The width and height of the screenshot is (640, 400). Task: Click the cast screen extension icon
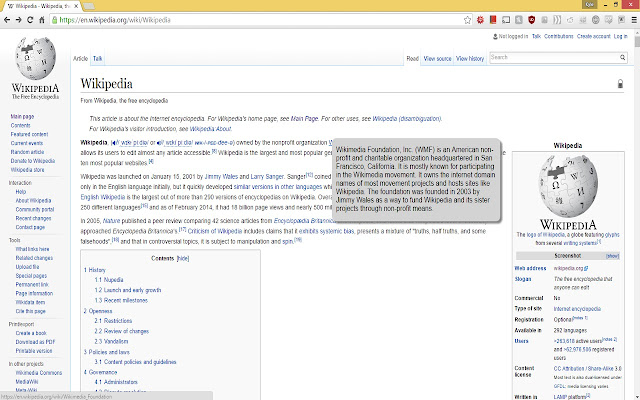pyautogui.click(x=506, y=20)
